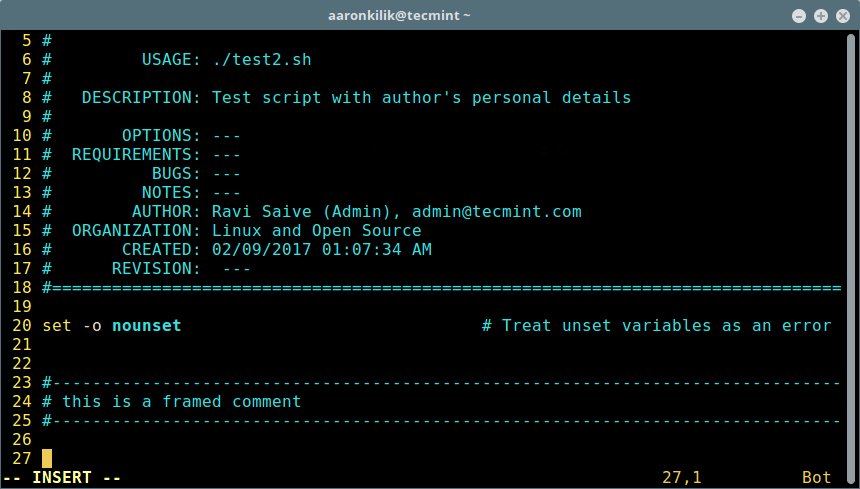Maximize the terminal window

click(x=820, y=16)
